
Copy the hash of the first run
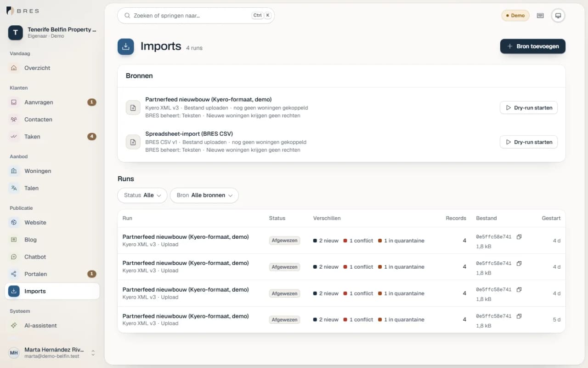pyautogui.click(x=519, y=237)
